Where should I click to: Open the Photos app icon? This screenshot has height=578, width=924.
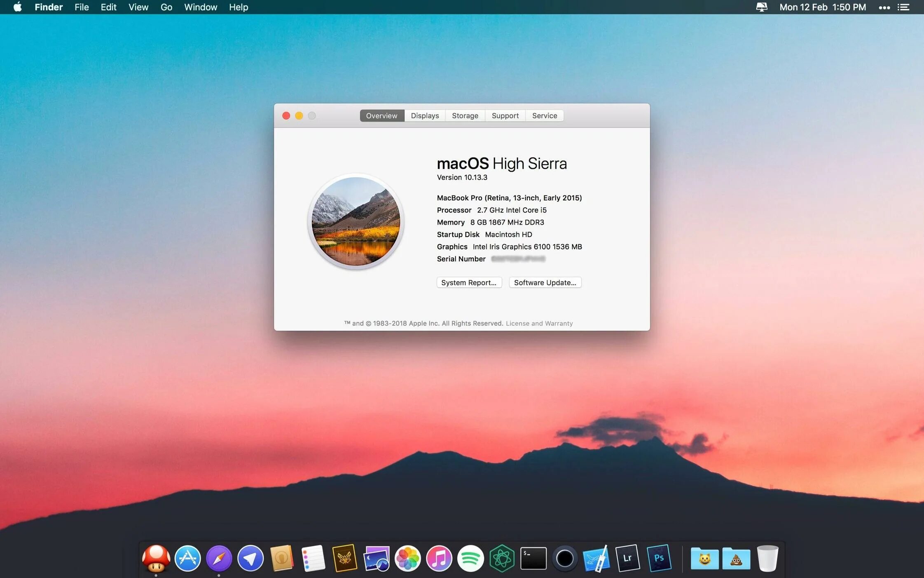click(407, 559)
